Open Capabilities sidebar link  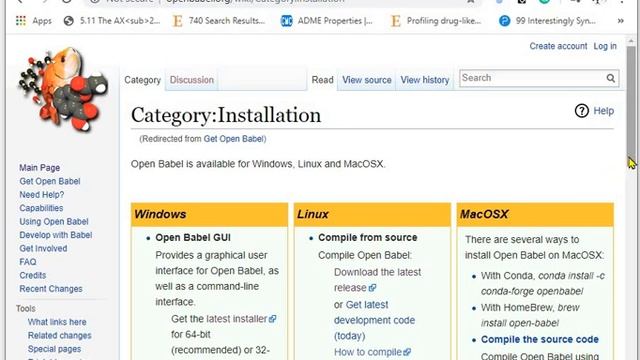(x=41, y=208)
